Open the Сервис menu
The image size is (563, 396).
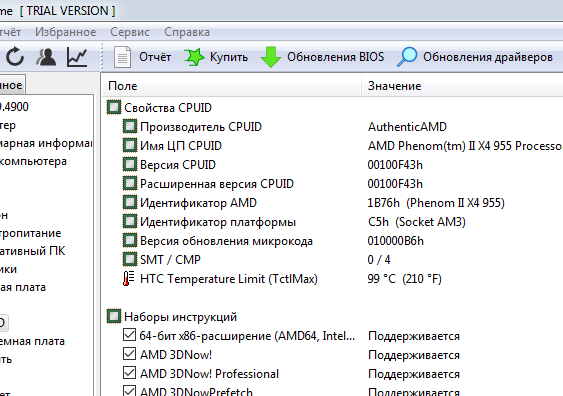pyautogui.click(x=130, y=32)
